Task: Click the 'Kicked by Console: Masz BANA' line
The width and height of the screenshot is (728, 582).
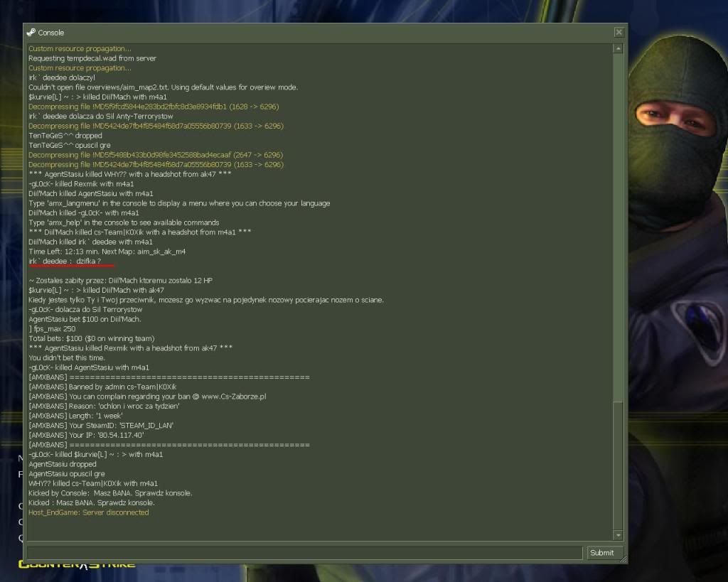Action: tap(110, 493)
